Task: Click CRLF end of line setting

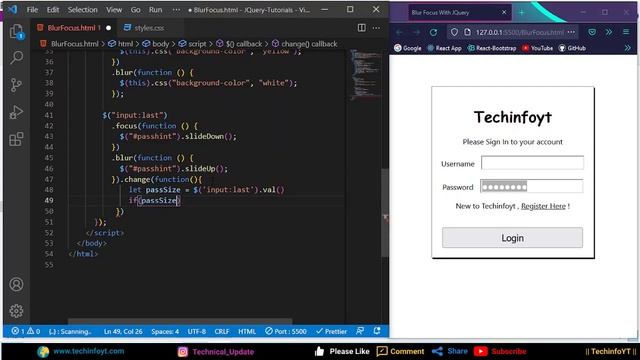Action: [222, 331]
